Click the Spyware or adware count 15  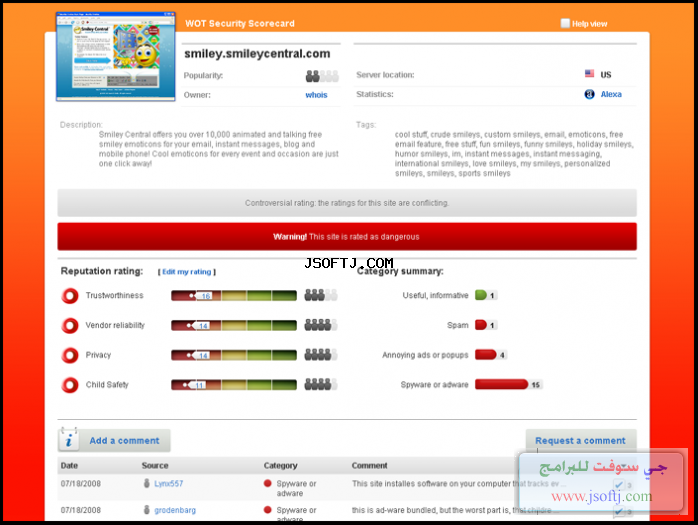coord(536,385)
